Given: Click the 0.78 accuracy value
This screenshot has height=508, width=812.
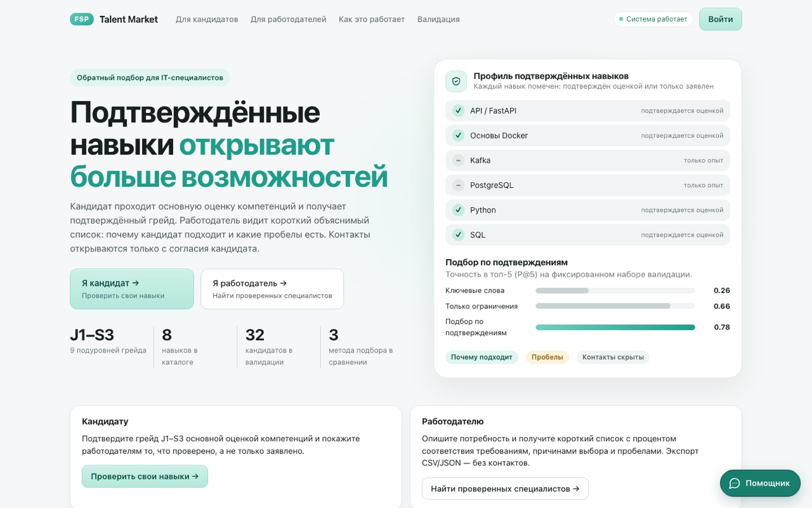Looking at the screenshot, I should [722, 328].
